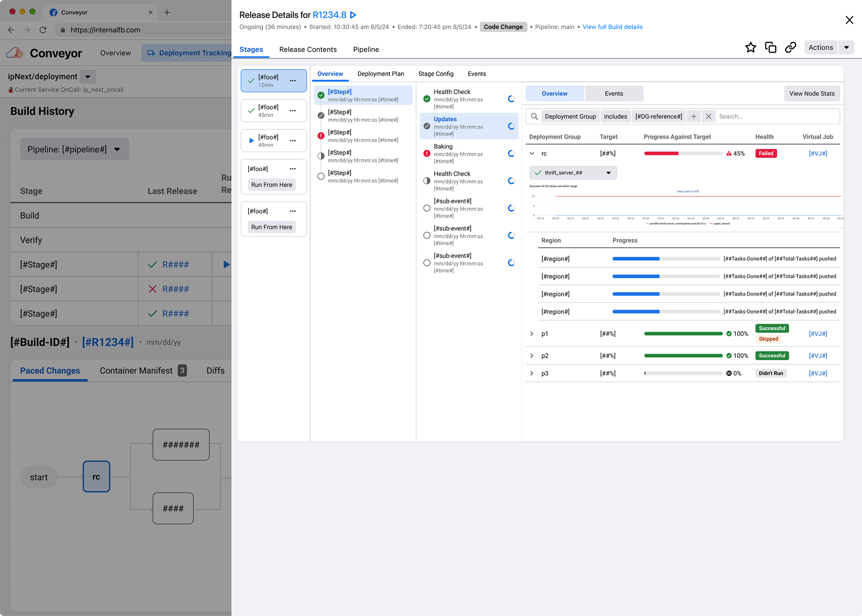Select the 12min completed stage card
The image size is (862, 616).
[273, 81]
